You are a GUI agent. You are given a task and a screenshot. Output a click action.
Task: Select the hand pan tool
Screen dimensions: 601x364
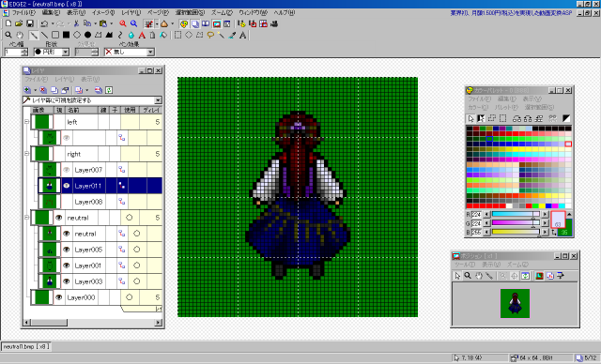[19, 35]
